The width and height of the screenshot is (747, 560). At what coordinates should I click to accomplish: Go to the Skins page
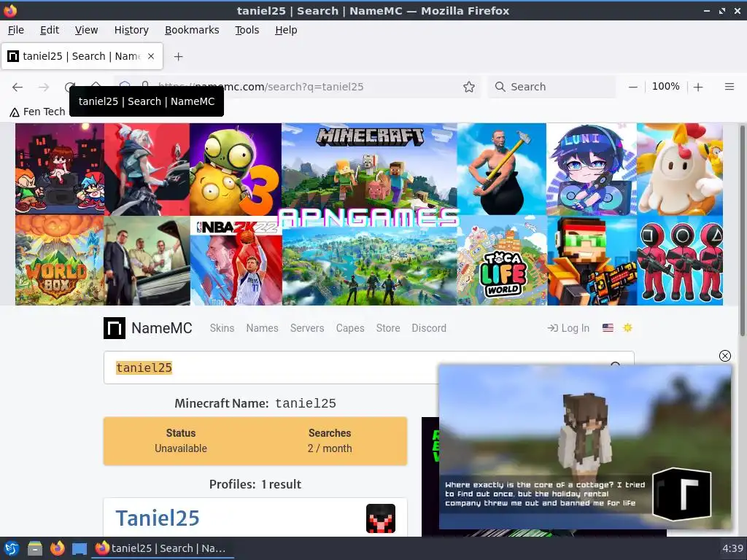point(222,328)
